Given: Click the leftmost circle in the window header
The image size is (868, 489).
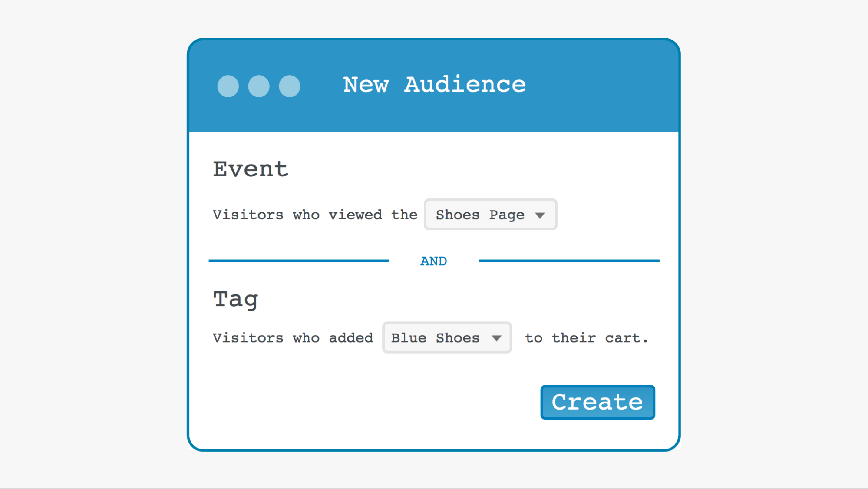Looking at the screenshot, I should 228,86.
